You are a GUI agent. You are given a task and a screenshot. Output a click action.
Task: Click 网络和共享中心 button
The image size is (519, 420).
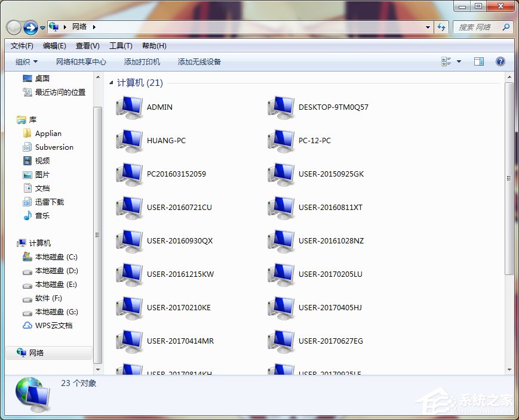(81, 61)
